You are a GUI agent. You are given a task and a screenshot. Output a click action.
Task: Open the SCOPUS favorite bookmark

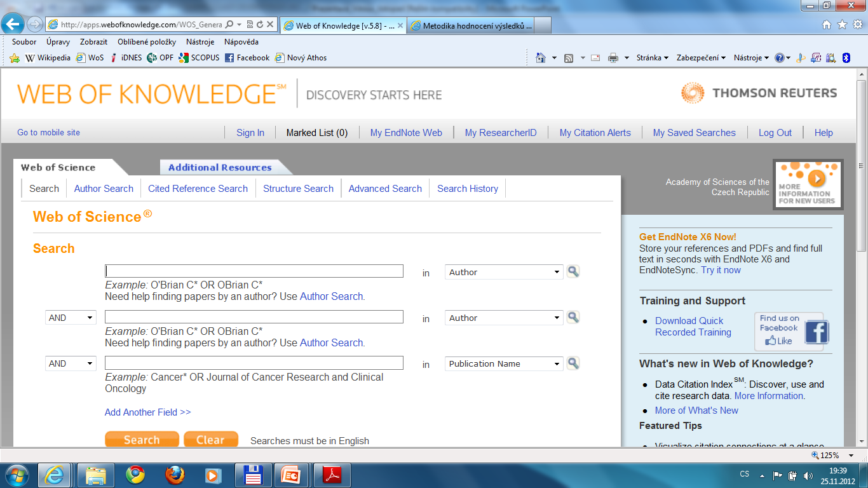(199, 58)
